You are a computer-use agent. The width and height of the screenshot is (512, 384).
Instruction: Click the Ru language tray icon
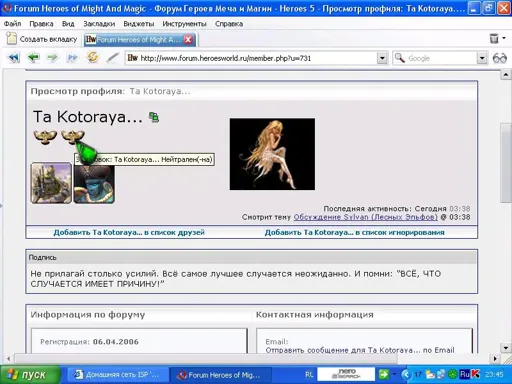pyautogui.click(x=465, y=374)
